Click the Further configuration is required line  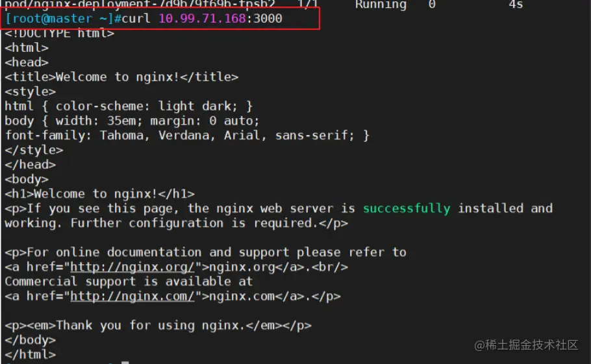176,223
